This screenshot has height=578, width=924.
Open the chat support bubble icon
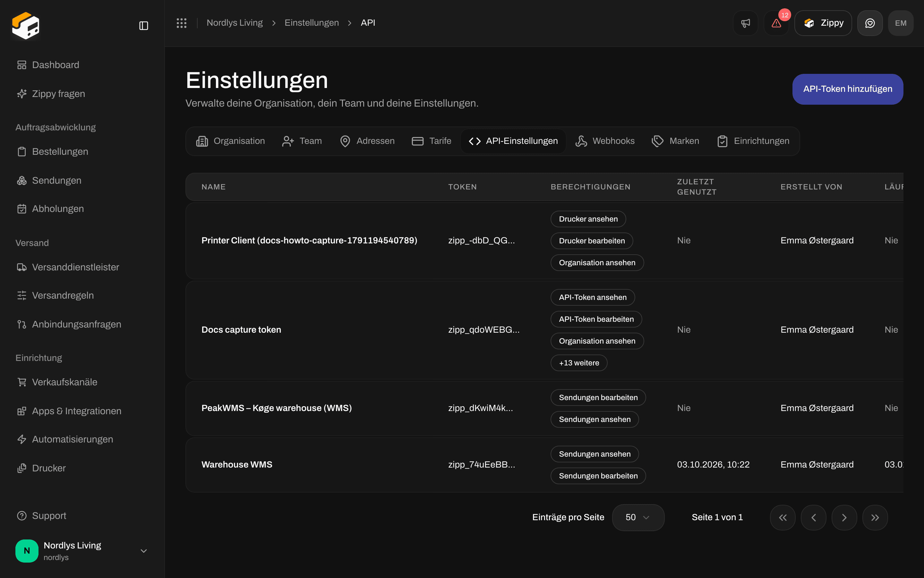[x=870, y=23]
